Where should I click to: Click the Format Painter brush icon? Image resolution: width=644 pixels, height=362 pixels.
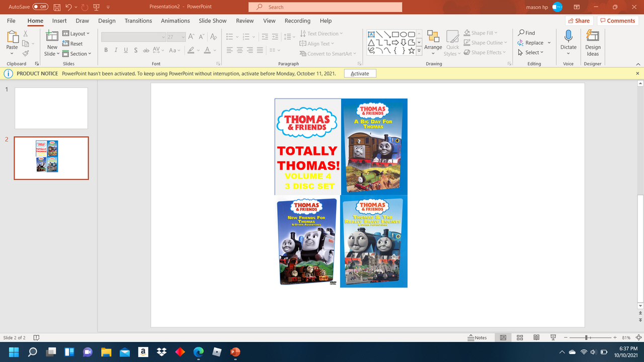[25, 53]
